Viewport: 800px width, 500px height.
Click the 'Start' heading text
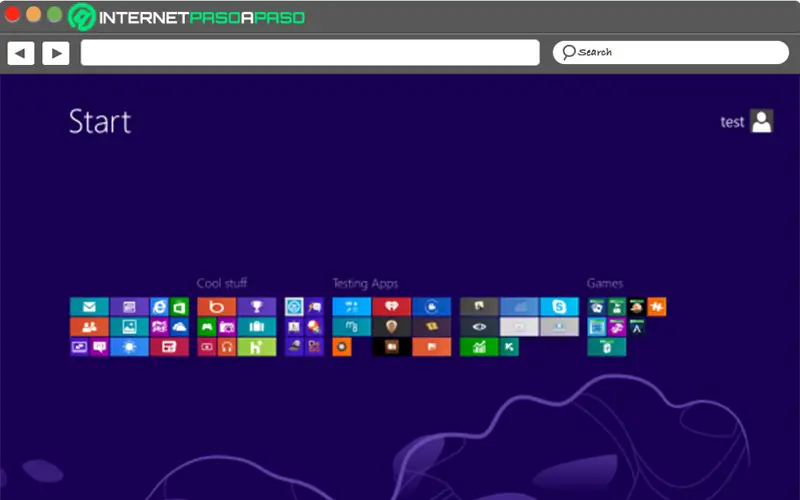[x=100, y=121]
